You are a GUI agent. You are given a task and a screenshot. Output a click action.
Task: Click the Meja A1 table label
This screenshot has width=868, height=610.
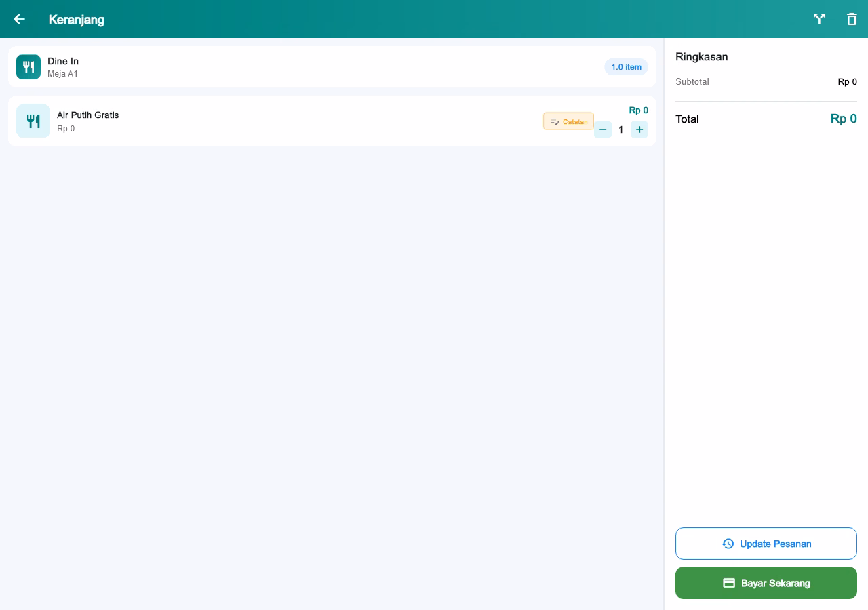62,74
